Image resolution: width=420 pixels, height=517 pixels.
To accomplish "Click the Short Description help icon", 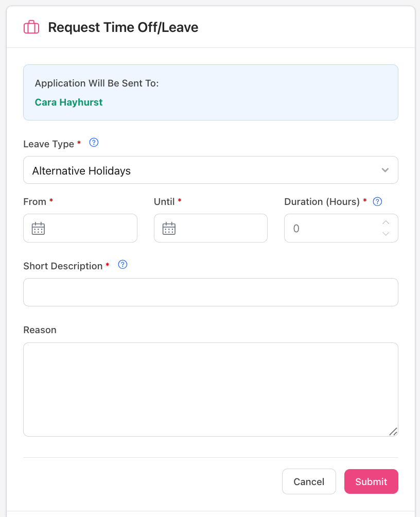I will [x=122, y=265].
